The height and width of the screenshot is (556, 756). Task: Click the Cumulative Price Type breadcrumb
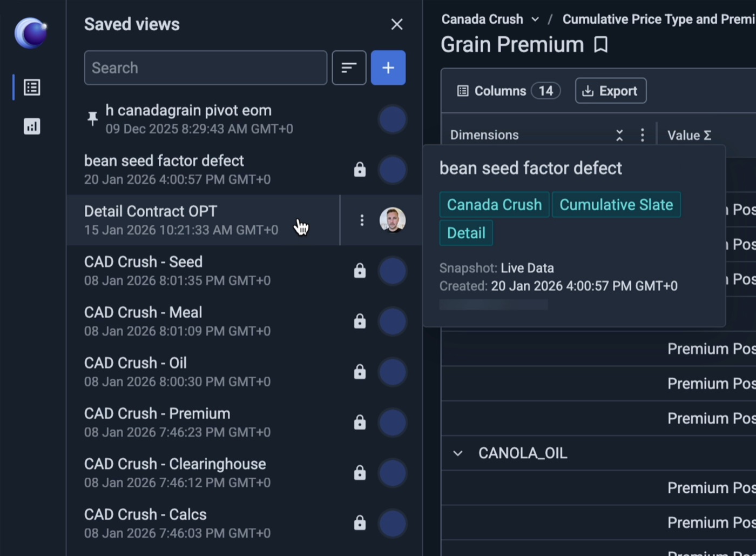(659, 19)
